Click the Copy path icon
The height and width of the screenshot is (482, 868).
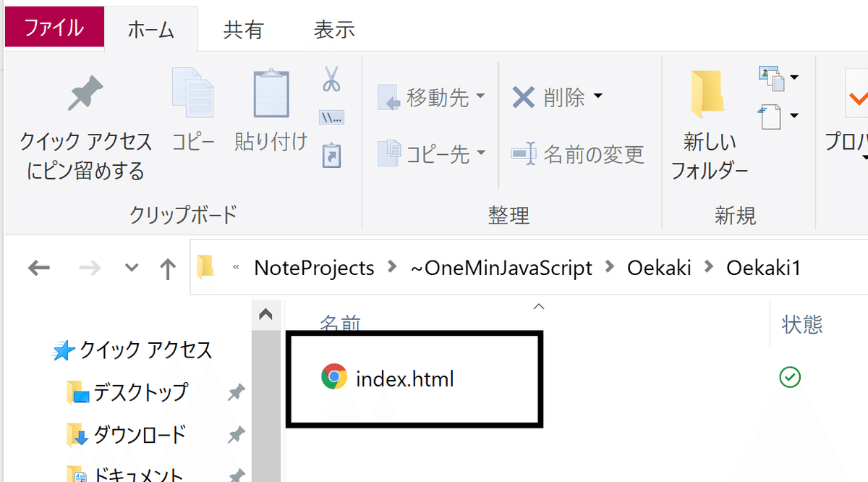(x=331, y=117)
